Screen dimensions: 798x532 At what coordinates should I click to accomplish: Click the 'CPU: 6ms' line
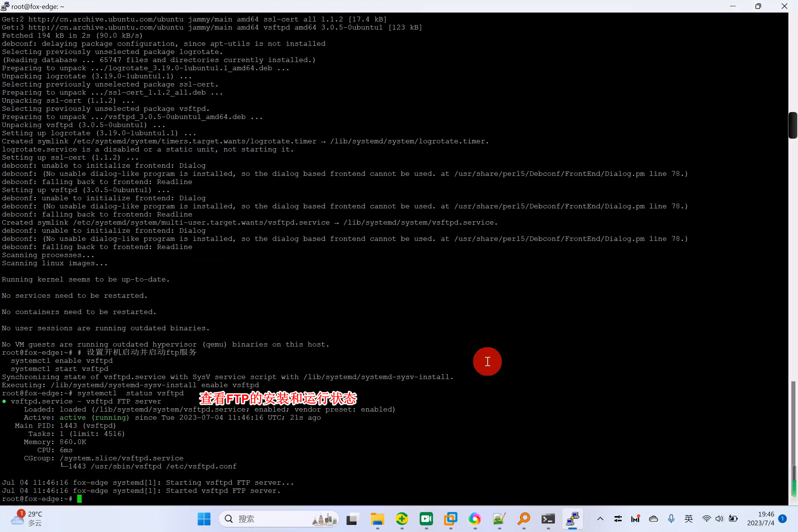(55, 450)
